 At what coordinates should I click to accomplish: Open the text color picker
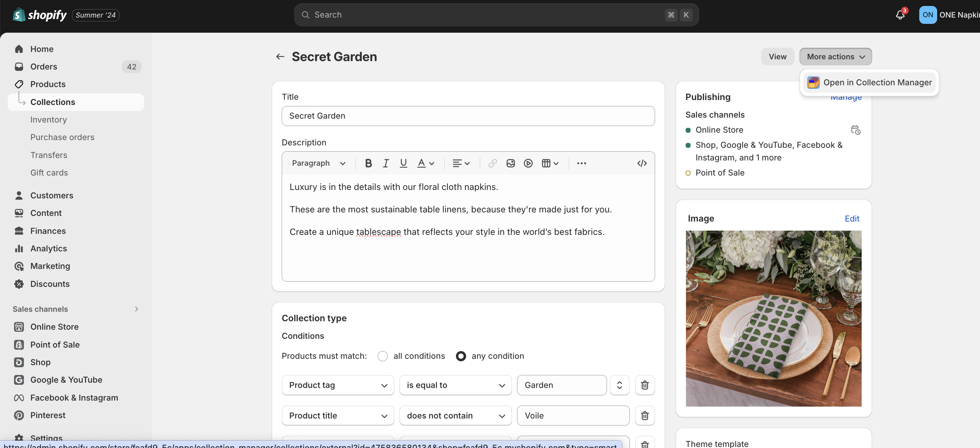pyautogui.click(x=425, y=163)
